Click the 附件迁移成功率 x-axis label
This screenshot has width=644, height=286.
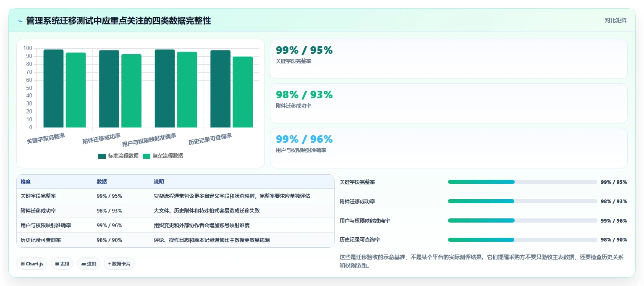(102, 138)
